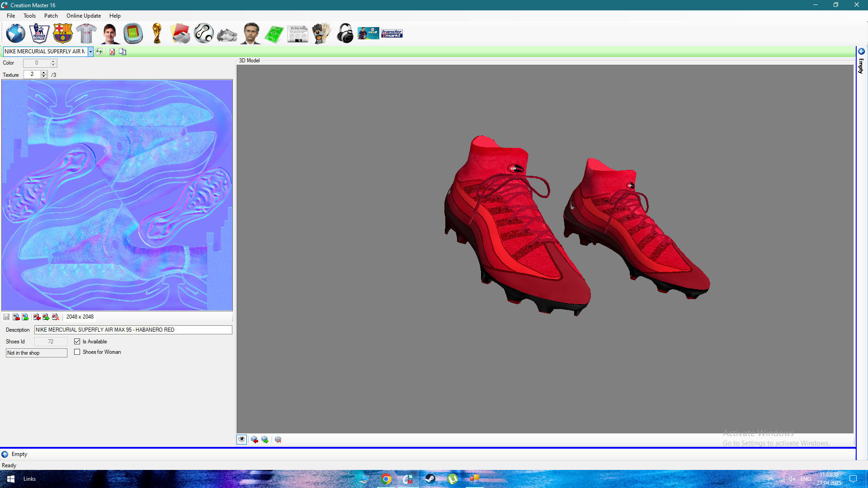Open the shoe selection dropdown arrow

pyautogui.click(x=90, y=52)
